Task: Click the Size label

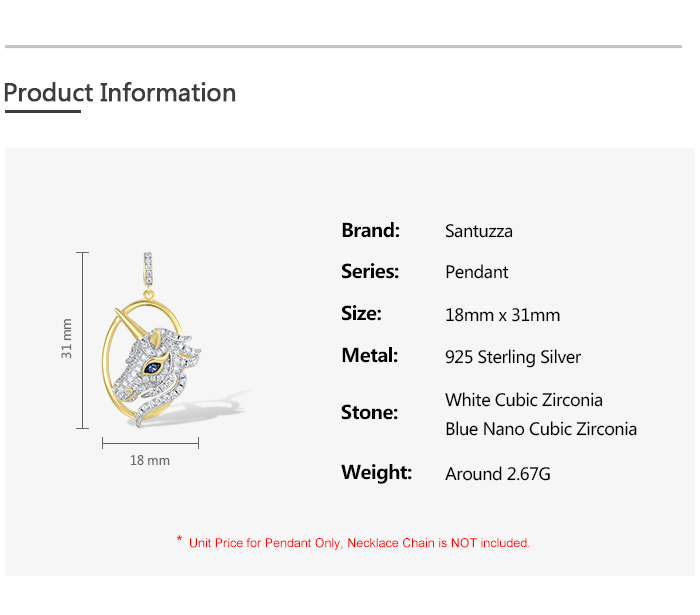Action: click(x=361, y=314)
